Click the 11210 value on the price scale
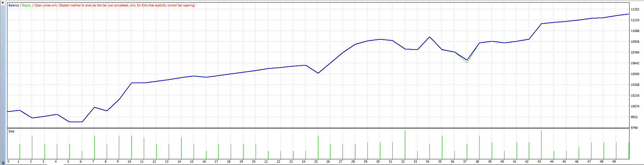Viewport: 644px width, 165px height. tap(635, 20)
